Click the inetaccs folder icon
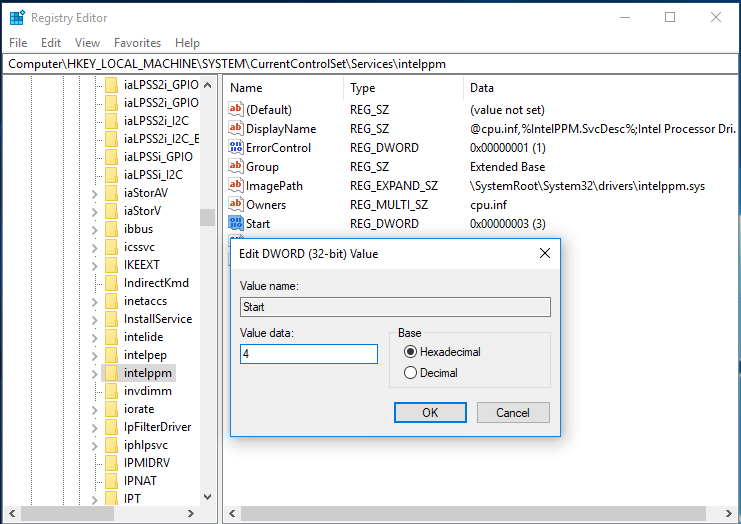The height and width of the screenshot is (524, 741). (112, 301)
